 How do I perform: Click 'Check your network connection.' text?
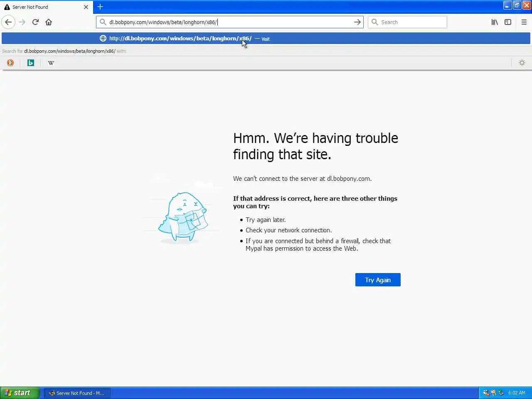tap(288, 230)
